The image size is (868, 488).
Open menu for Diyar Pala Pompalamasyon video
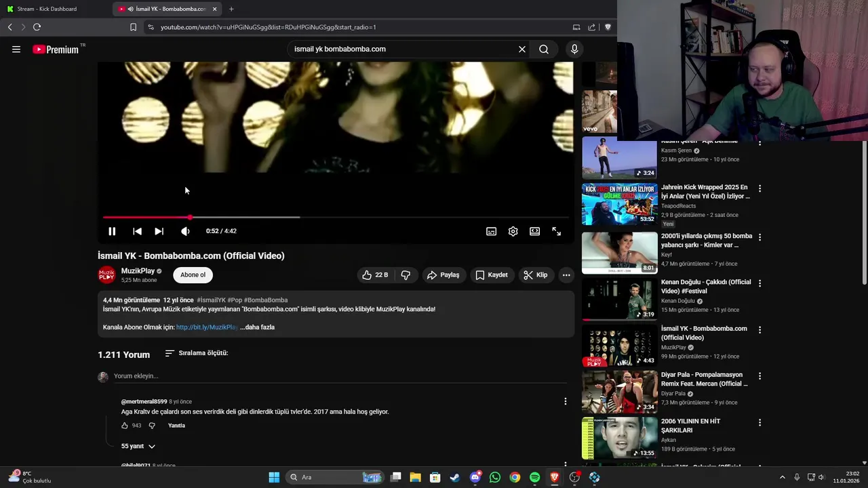point(759,376)
